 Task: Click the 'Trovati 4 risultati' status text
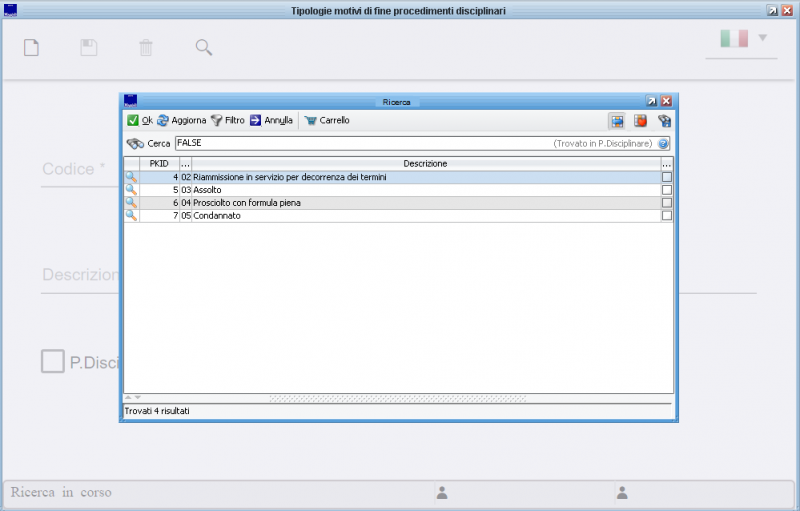(157, 411)
